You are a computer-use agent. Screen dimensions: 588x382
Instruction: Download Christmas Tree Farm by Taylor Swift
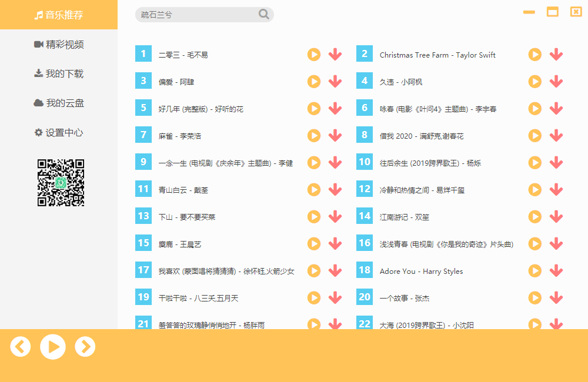point(556,54)
